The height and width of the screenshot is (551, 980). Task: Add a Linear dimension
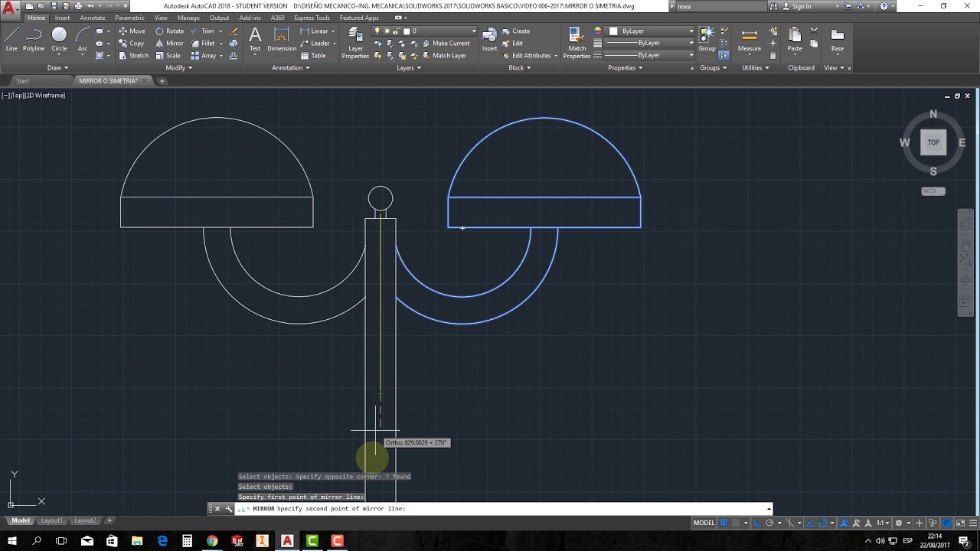[315, 31]
